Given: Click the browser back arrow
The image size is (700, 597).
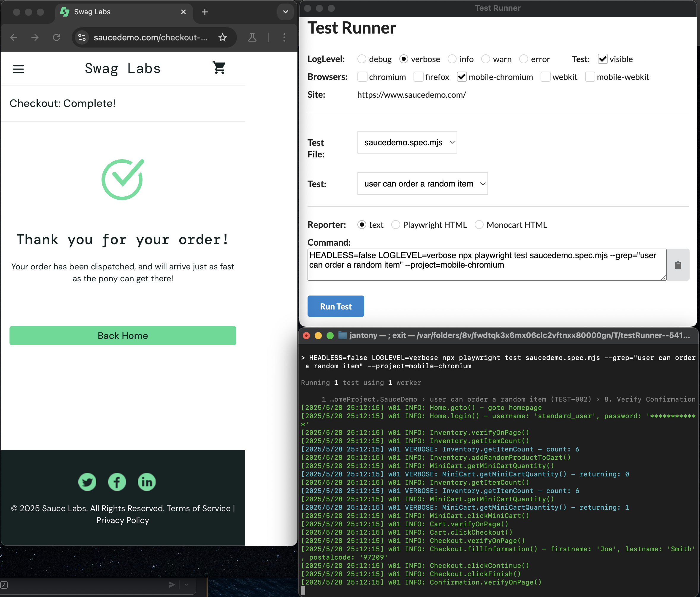Looking at the screenshot, I should (x=14, y=37).
